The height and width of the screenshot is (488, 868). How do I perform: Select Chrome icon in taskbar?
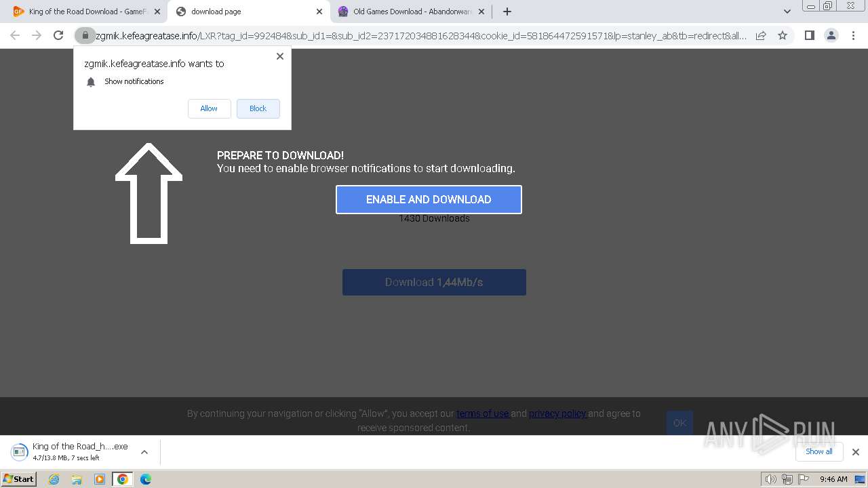click(x=123, y=479)
